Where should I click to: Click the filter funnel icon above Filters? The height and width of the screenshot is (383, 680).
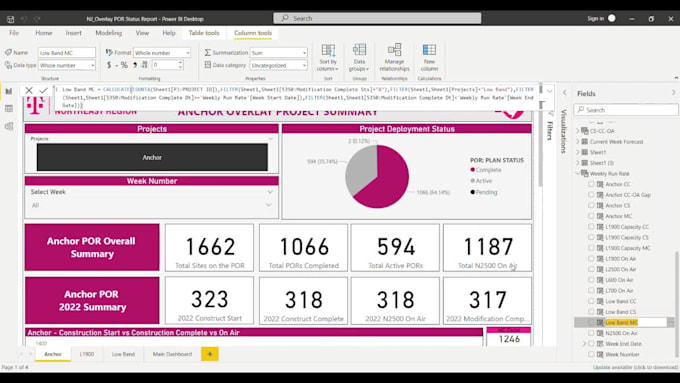point(550,113)
